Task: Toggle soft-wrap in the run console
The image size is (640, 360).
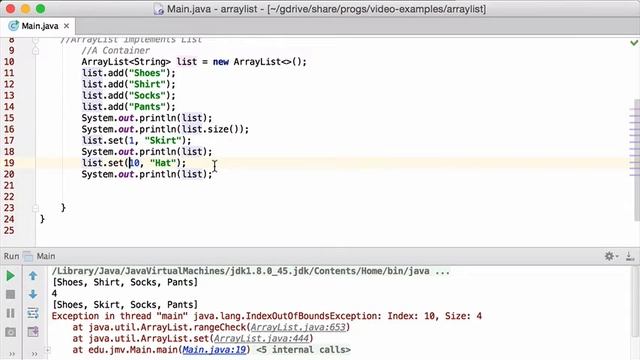Action: pyautogui.click(x=33, y=313)
